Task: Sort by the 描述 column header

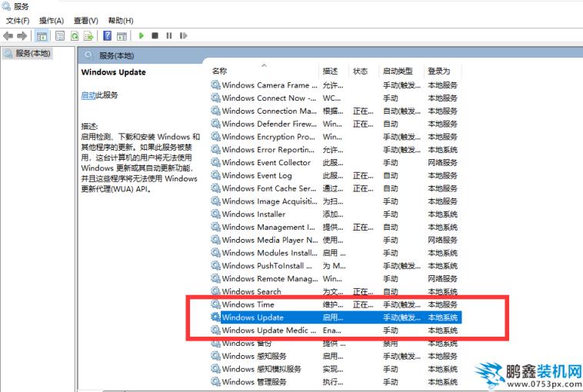Action: 330,71
